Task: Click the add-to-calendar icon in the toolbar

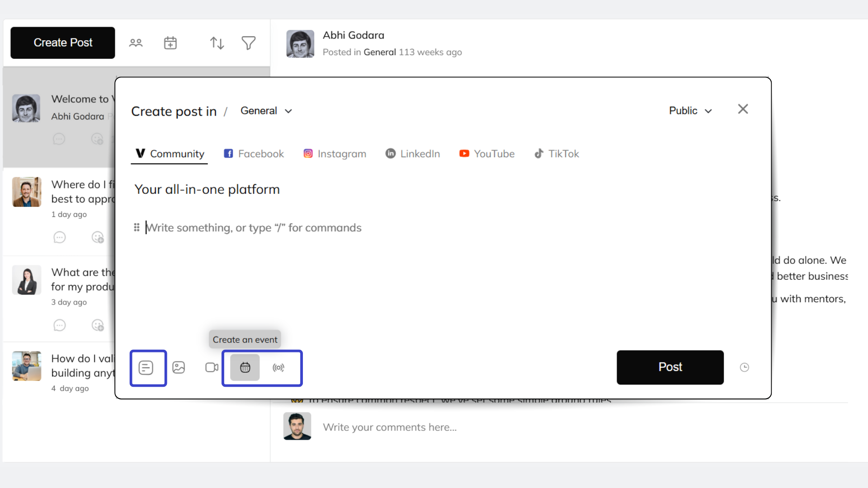Action: (170, 42)
